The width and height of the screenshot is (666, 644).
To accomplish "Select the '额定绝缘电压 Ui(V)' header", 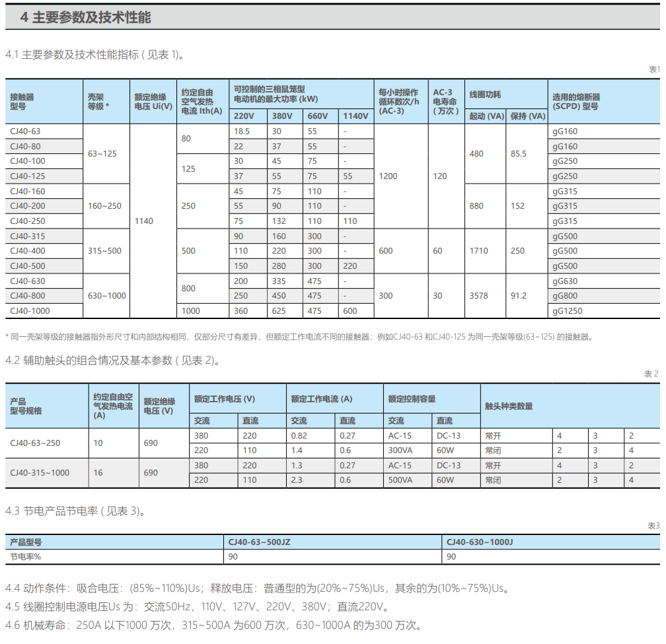I will pyautogui.click(x=153, y=102).
